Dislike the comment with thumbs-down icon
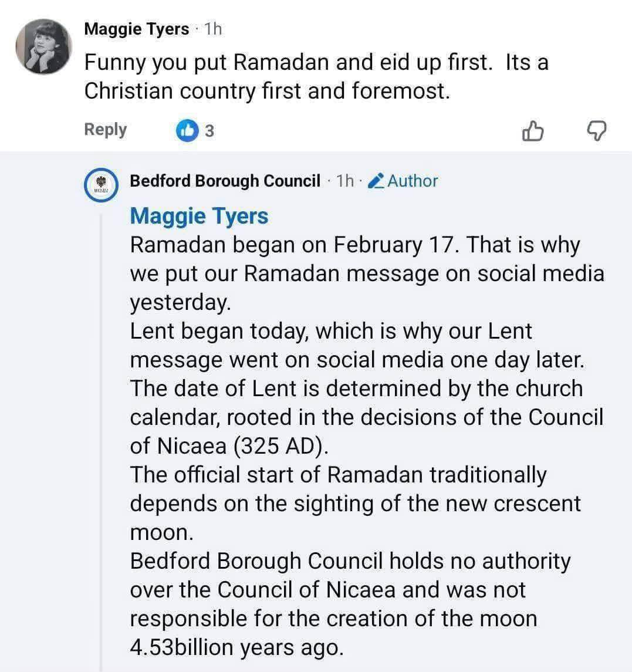The height and width of the screenshot is (672, 632). (596, 131)
